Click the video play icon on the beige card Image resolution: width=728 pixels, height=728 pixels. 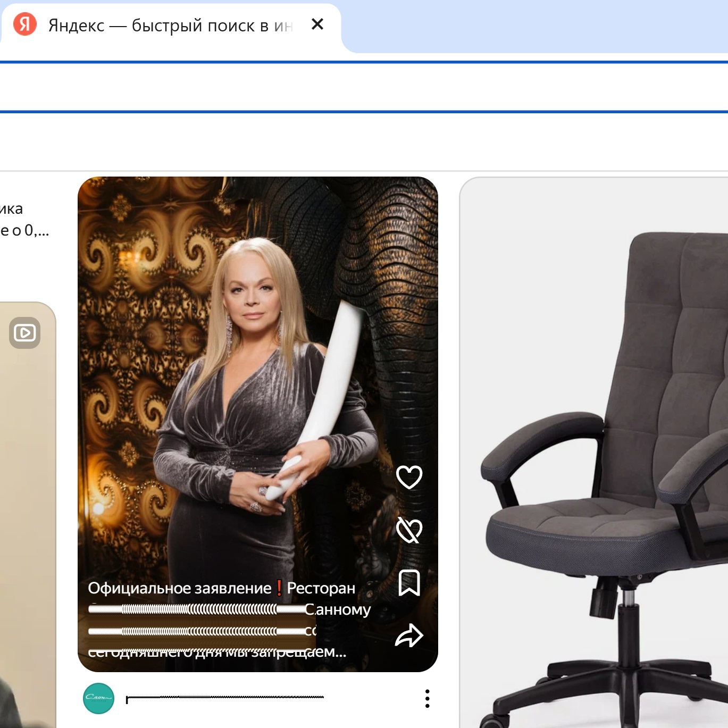[25, 333]
